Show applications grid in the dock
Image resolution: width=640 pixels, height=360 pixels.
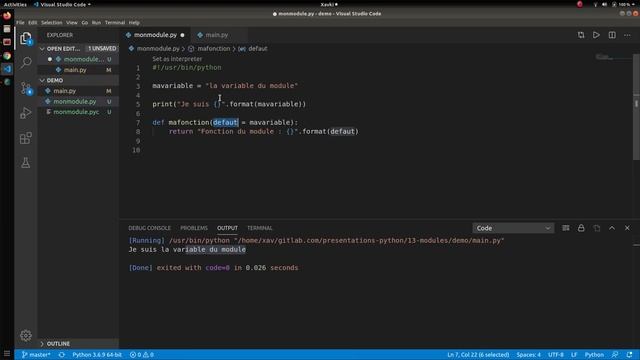point(7,353)
